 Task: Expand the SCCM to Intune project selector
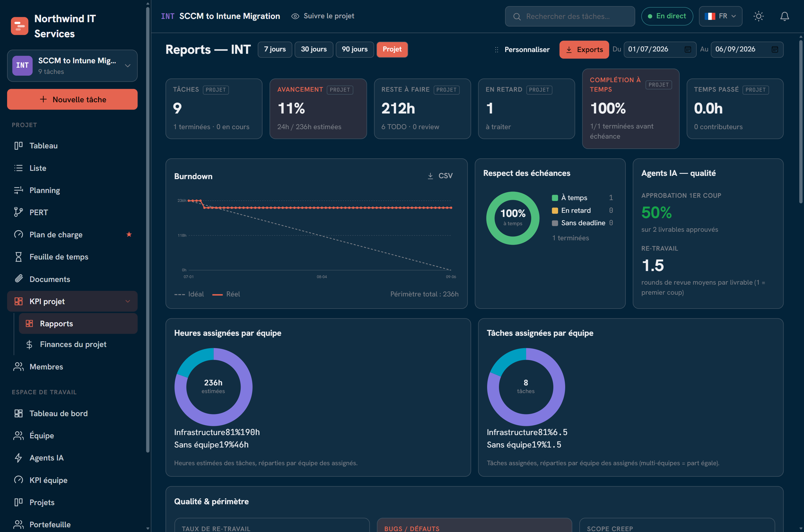72,66
